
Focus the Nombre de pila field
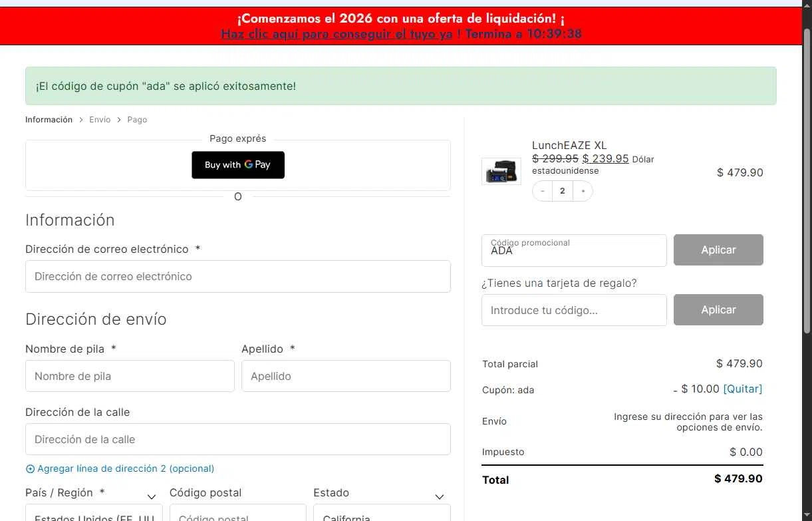click(130, 376)
